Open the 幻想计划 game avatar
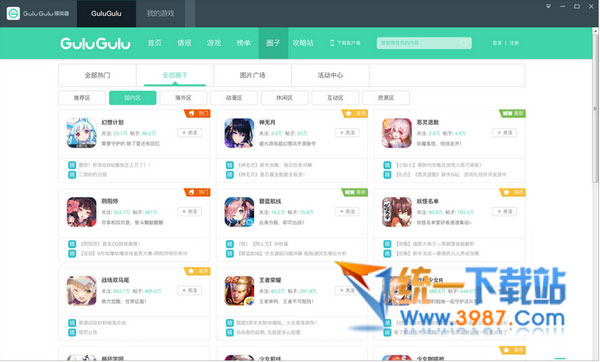This screenshot has height=362, width=600. click(x=82, y=133)
